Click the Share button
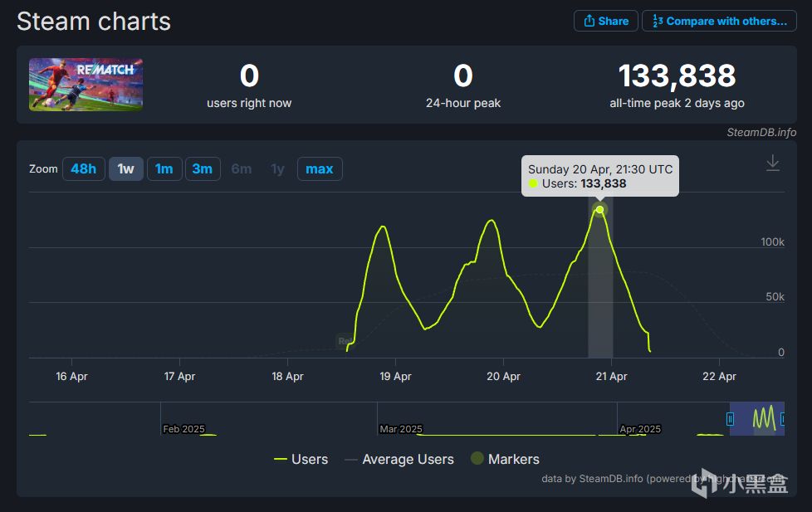812x512 pixels. coord(606,22)
